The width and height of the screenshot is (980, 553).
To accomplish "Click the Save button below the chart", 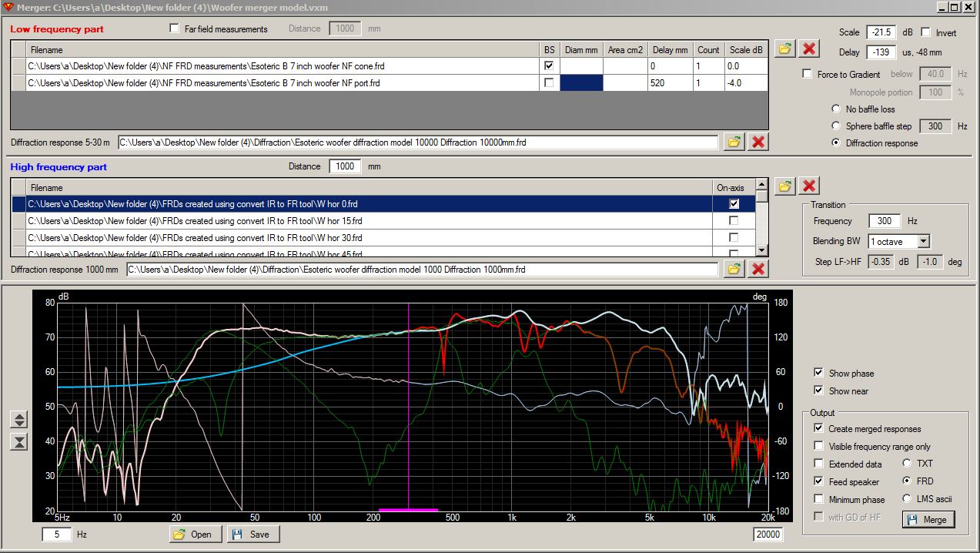I will pos(253,534).
